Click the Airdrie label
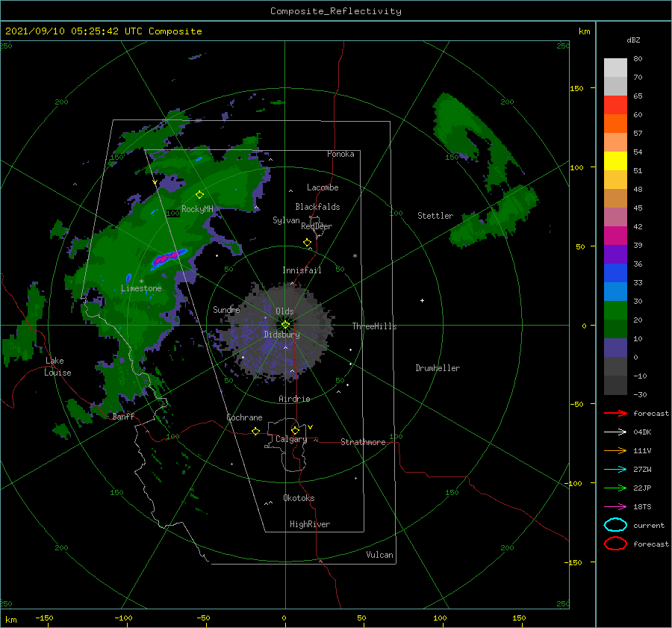The height and width of the screenshot is (628, 672). click(x=294, y=399)
